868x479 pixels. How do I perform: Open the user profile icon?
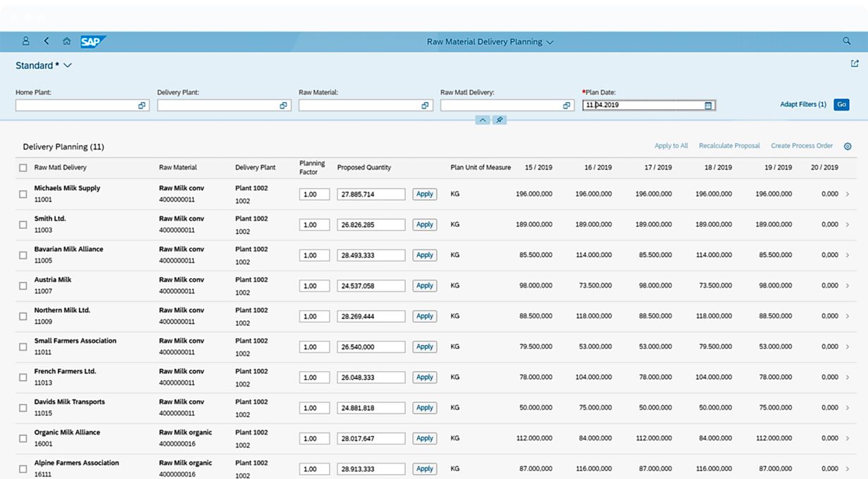(x=26, y=42)
